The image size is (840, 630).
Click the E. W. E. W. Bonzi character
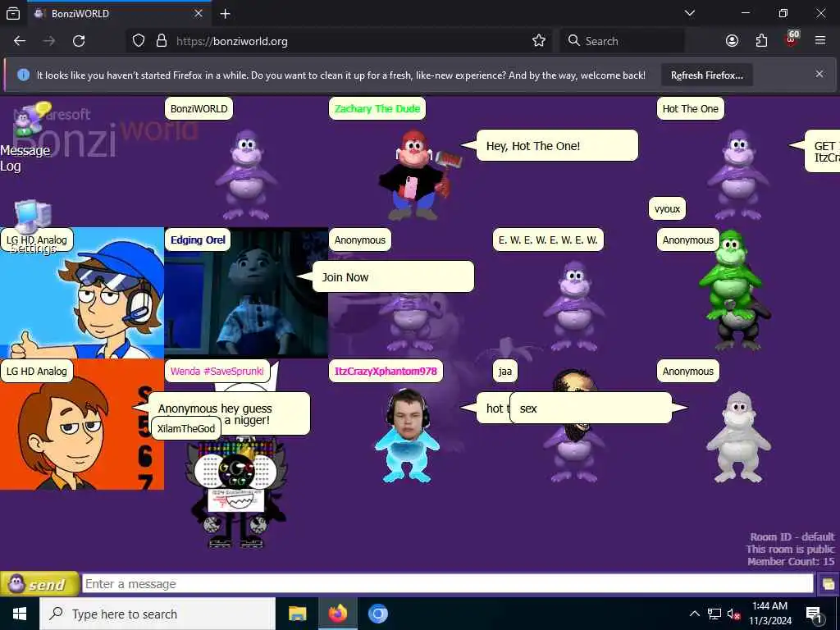click(574, 306)
